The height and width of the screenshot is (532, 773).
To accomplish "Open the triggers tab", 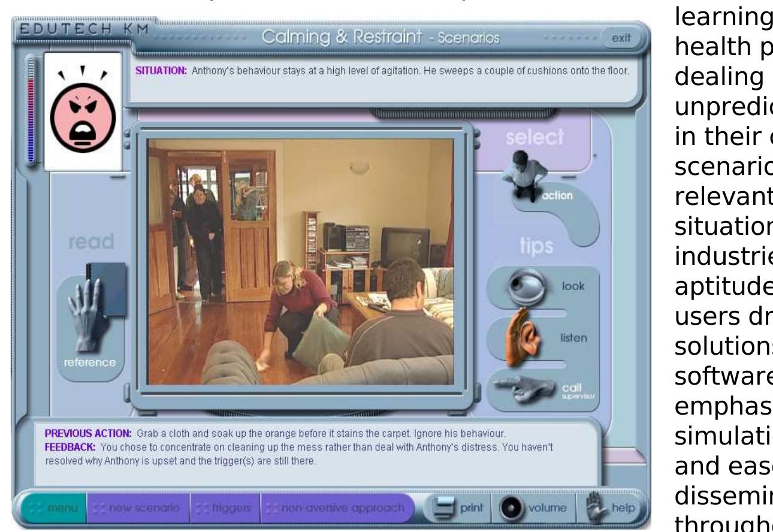I will [225, 509].
